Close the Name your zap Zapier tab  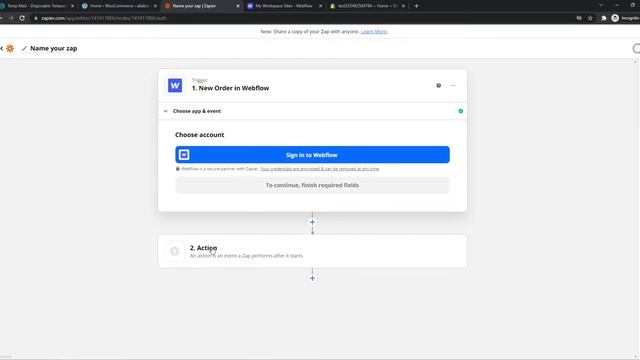tap(238, 6)
